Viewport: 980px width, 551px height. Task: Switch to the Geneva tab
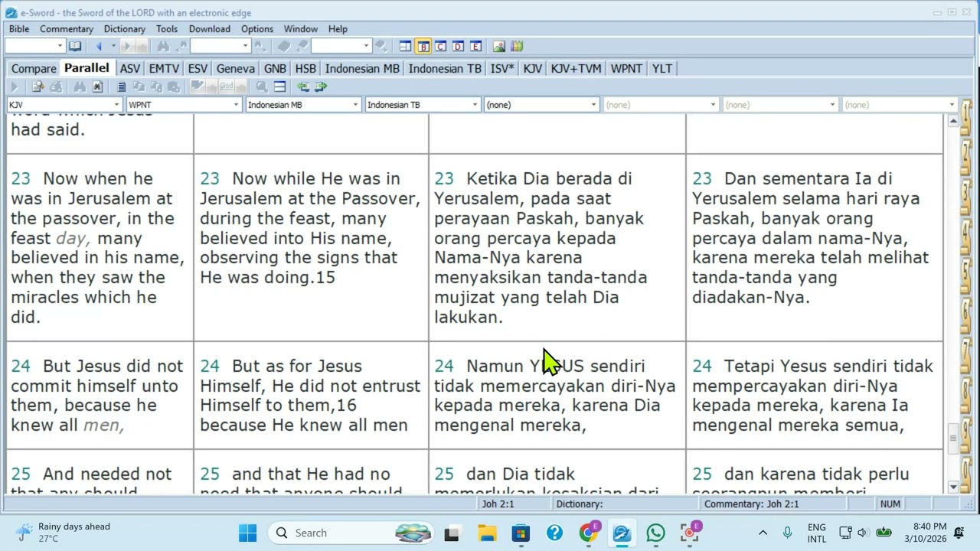[235, 68]
